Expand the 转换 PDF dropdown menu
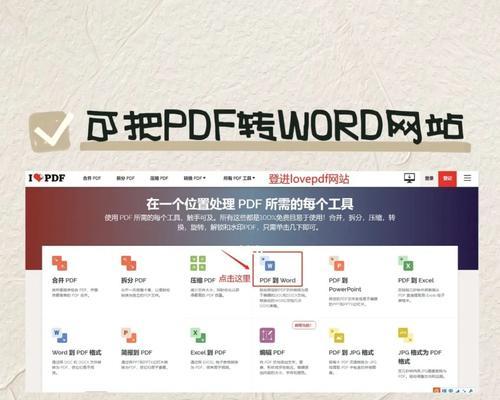The height and width of the screenshot is (400, 500). [x=195, y=178]
